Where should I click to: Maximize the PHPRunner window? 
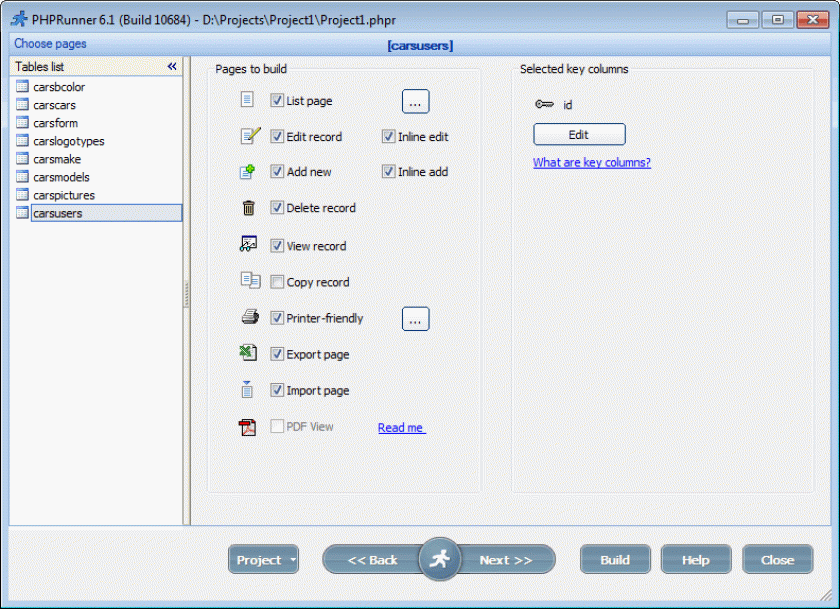[777, 20]
